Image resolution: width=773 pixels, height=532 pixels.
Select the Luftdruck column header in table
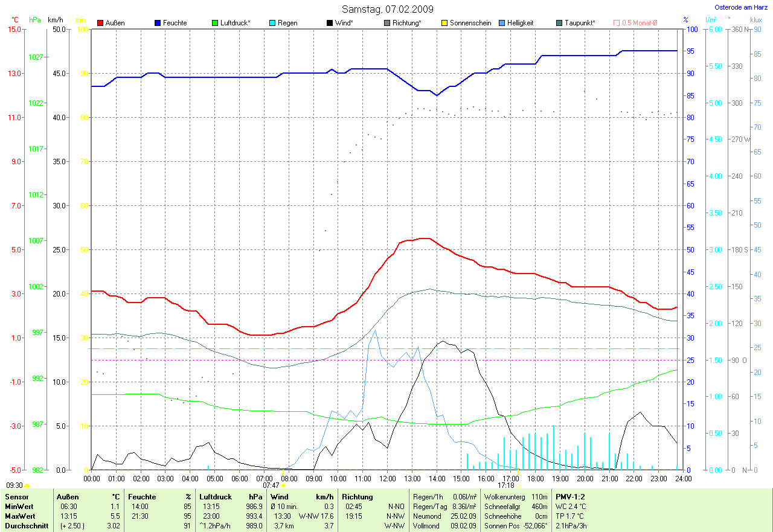(x=216, y=497)
